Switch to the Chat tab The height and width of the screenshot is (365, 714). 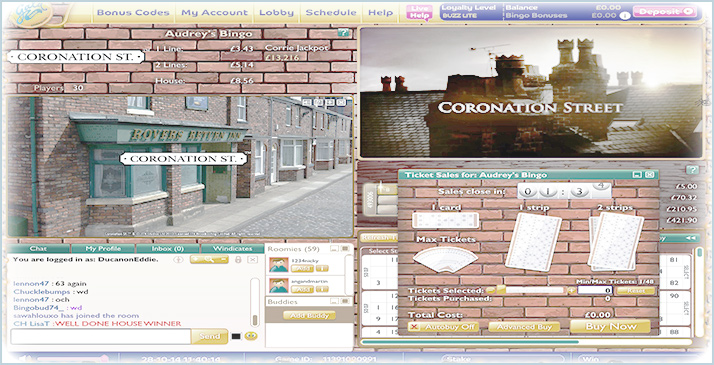(x=38, y=248)
